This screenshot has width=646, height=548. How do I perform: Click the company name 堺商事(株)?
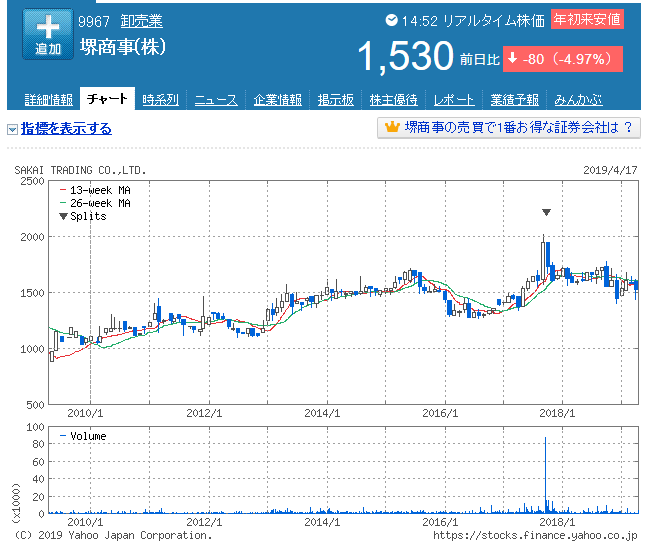click(x=123, y=47)
